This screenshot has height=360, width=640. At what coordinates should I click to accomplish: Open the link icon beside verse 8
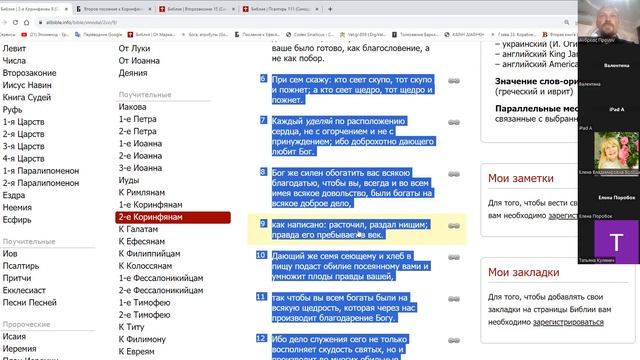click(454, 174)
